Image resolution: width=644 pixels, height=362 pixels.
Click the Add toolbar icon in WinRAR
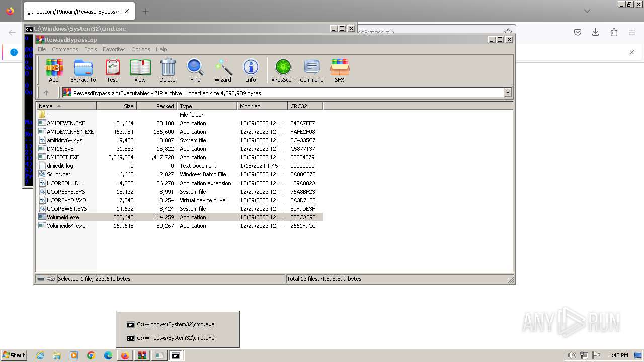click(x=54, y=70)
